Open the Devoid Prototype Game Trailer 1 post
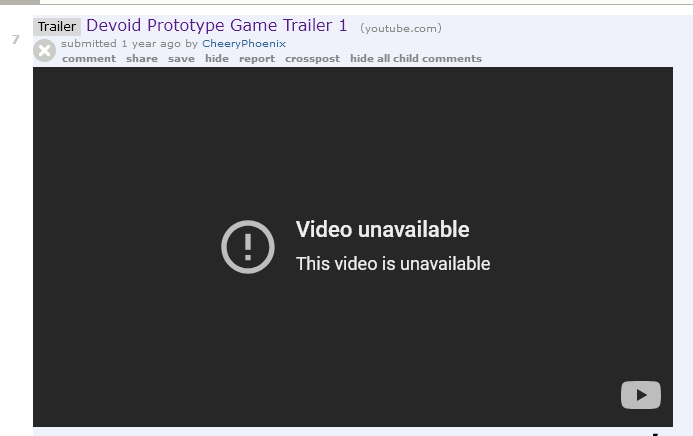Viewport: 693px width, 436px height. click(217, 25)
